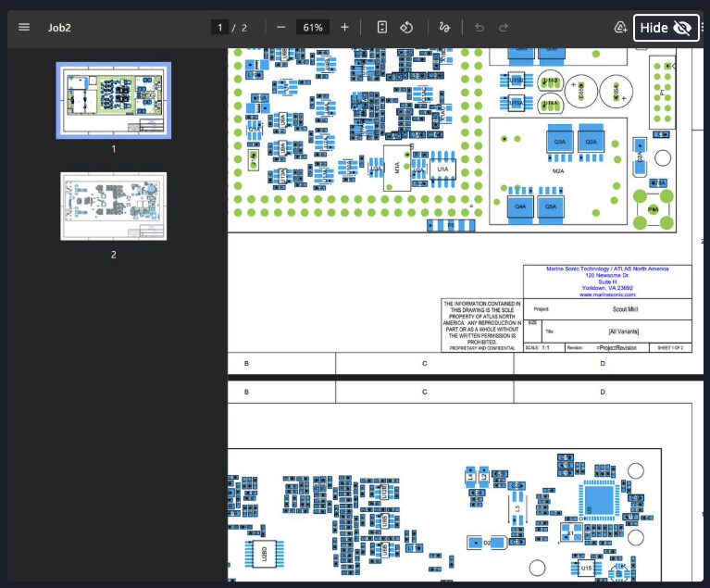Click the D2 diode on page 2

(487, 543)
